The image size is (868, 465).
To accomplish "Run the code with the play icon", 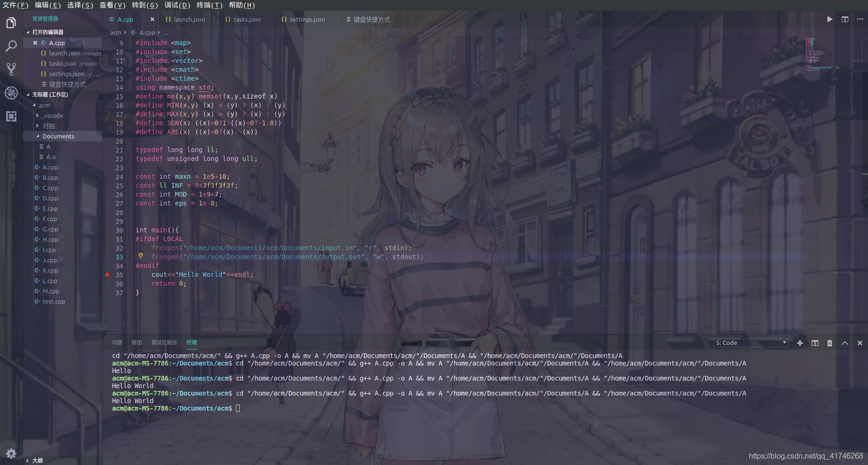I will pyautogui.click(x=828, y=19).
